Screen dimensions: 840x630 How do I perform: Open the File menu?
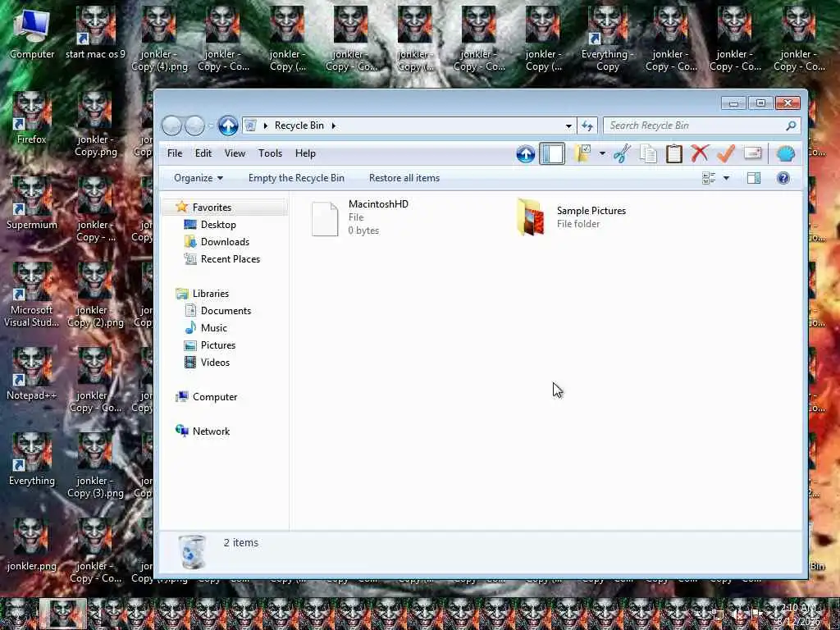(x=175, y=153)
